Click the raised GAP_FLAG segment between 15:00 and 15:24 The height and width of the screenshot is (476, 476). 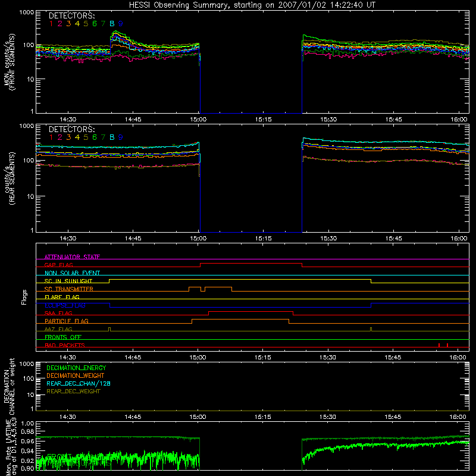(x=251, y=264)
